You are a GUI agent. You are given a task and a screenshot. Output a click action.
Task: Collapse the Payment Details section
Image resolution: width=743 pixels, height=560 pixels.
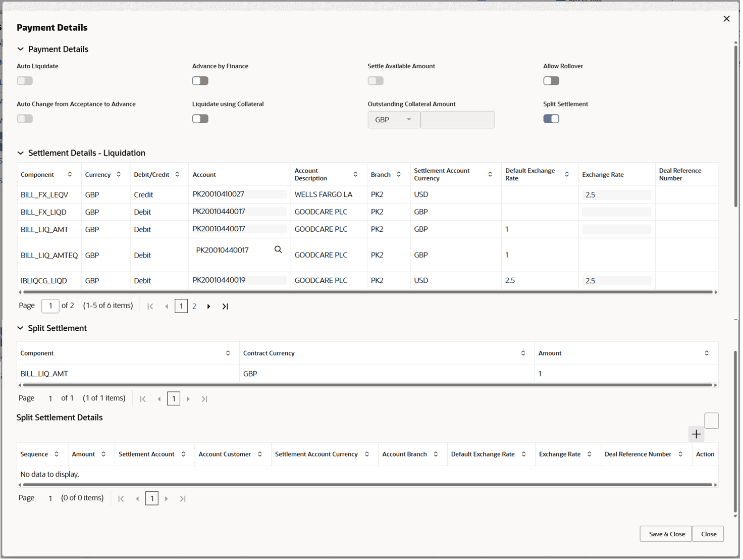tap(20, 49)
